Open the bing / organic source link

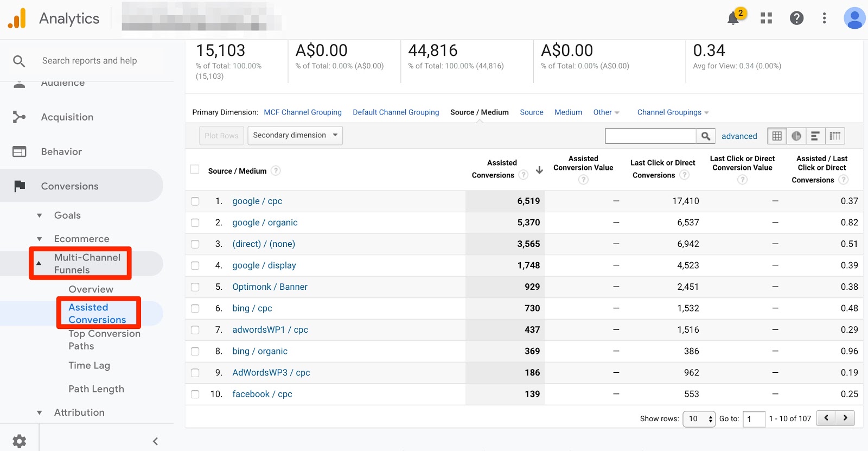[260, 351]
